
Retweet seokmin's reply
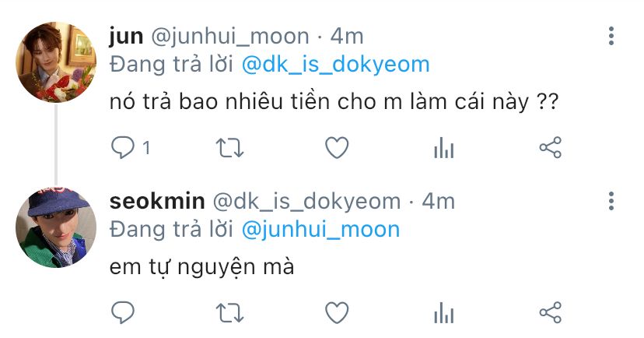pos(230,313)
